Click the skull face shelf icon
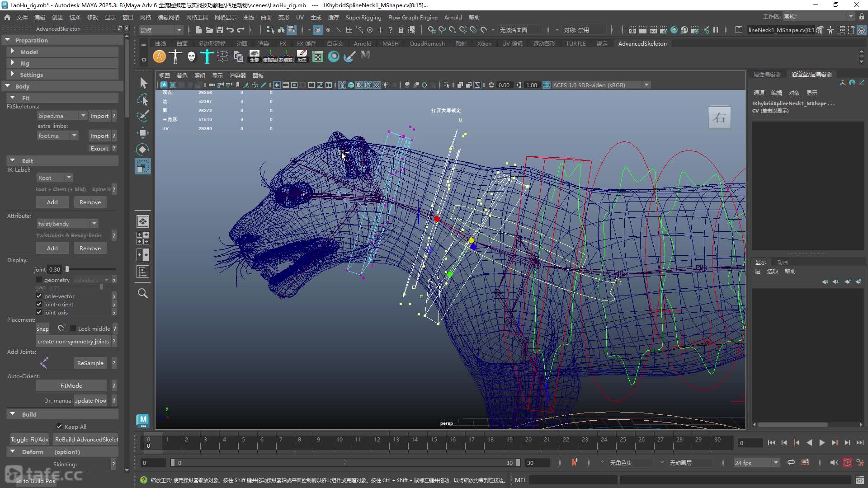Screen dimensions: 868x488 click(191, 56)
